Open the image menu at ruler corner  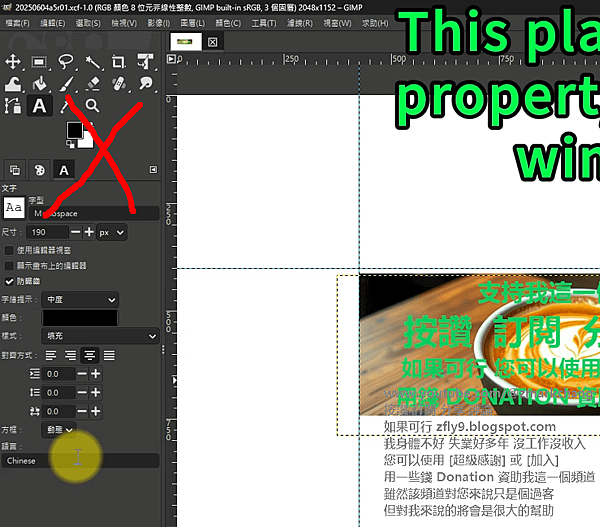[x=171, y=59]
